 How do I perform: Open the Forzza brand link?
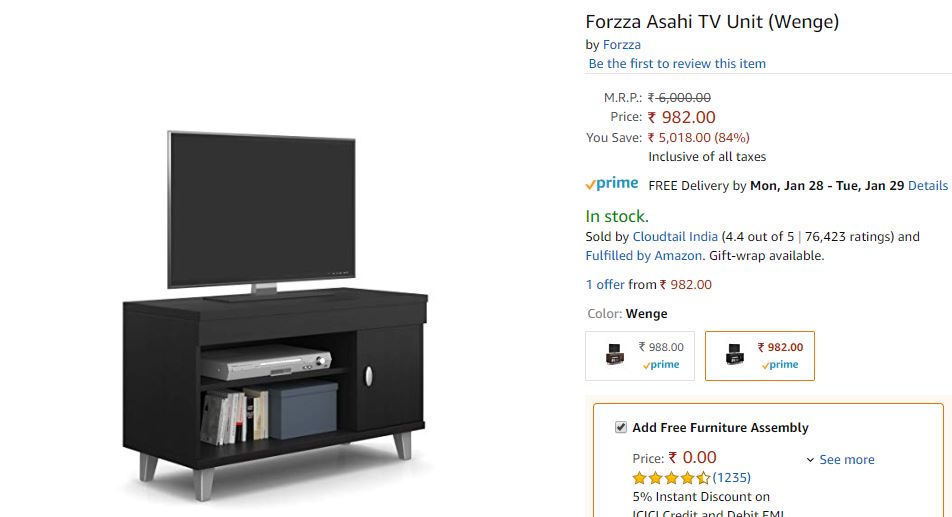(x=622, y=45)
